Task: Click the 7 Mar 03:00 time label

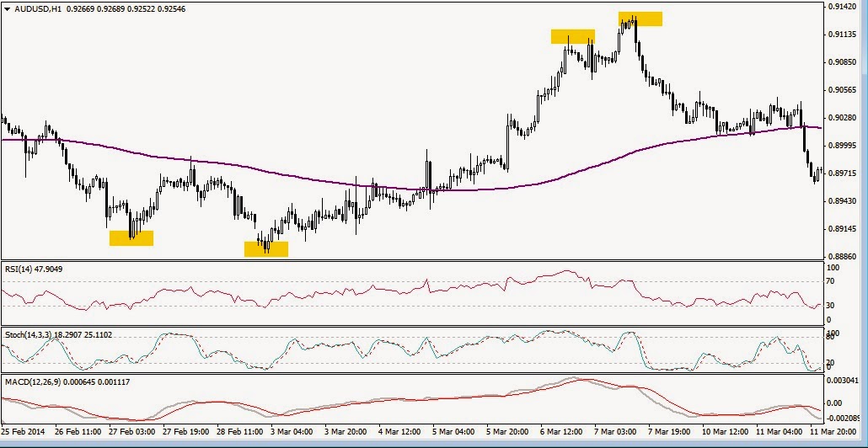Action: (x=617, y=431)
